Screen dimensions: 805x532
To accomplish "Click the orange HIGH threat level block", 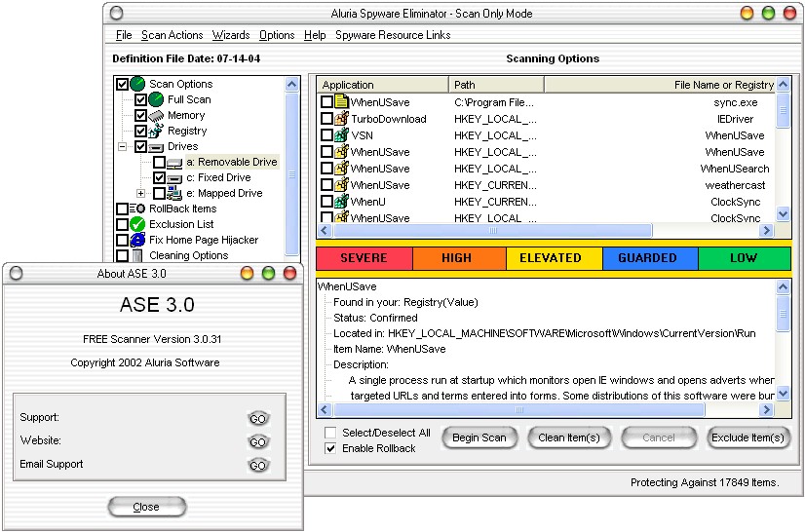I will tap(459, 258).
